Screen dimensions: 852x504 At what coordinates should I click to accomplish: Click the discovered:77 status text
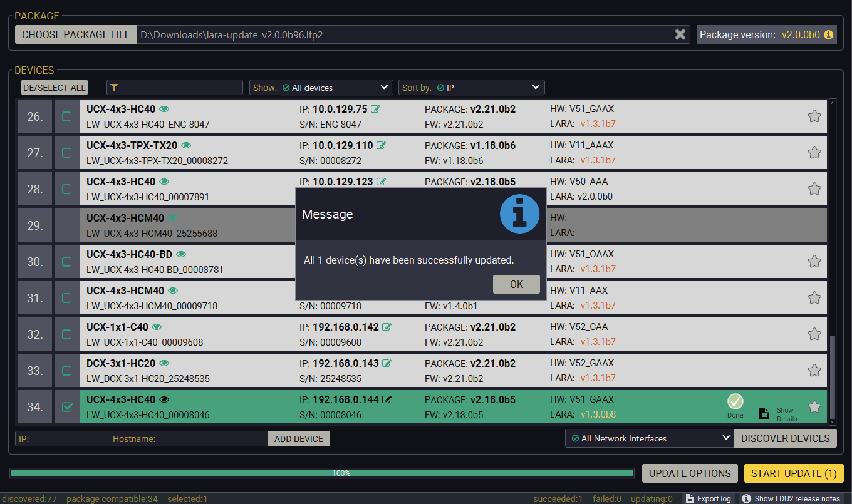[x=29, y=499]
